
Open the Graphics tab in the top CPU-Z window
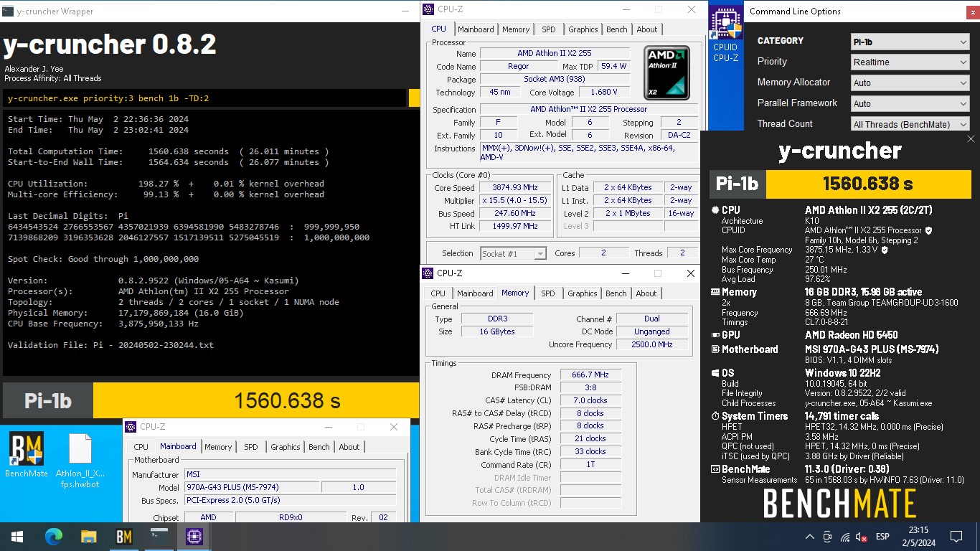(583, 29)
